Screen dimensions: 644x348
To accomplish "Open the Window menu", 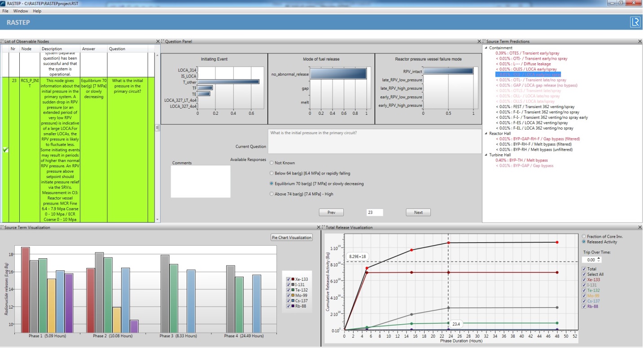I will (21, 11).
